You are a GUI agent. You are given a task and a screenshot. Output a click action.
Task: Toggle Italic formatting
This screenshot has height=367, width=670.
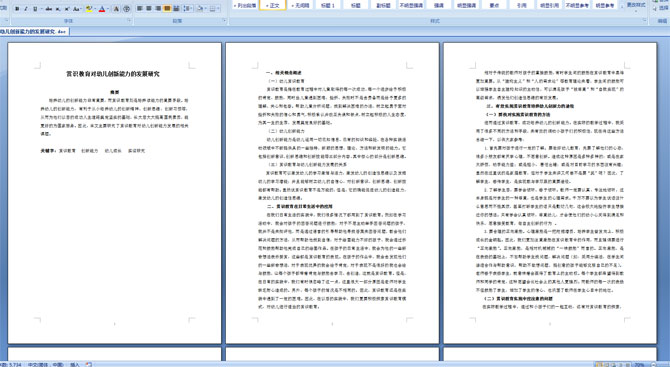26,9
